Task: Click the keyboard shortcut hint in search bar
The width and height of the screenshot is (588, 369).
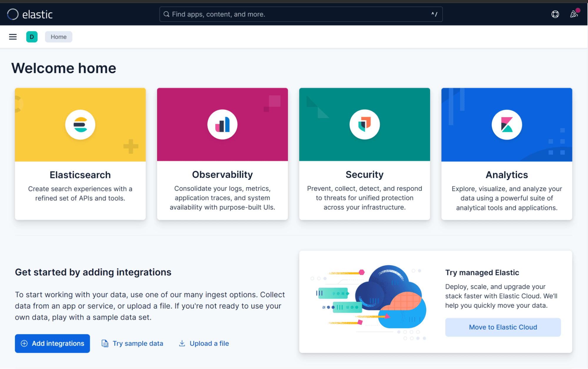Action: (x=434, y=14)
